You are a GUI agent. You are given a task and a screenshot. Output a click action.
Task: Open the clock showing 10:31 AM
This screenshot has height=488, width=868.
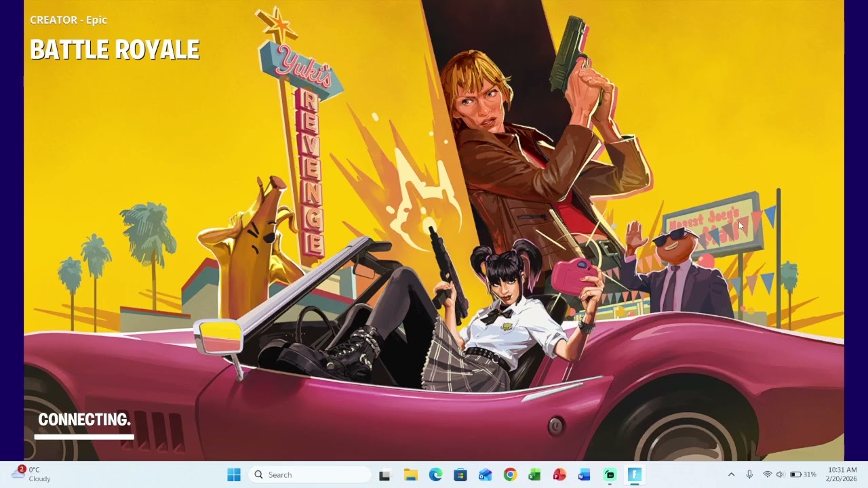(842, 474)
